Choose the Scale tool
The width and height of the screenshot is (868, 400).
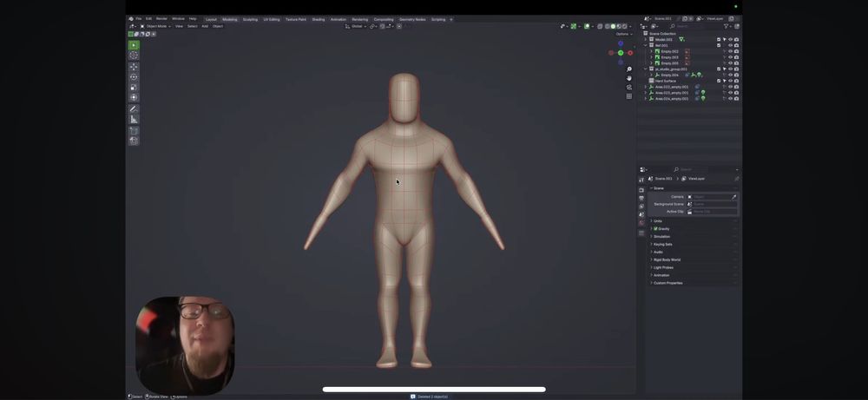click(x=134, y=88)
